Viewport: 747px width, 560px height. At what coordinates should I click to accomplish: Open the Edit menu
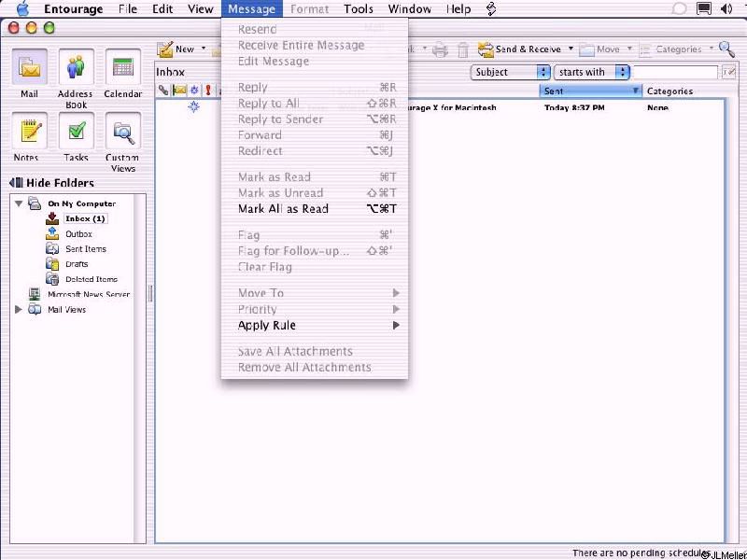[162, 8]
